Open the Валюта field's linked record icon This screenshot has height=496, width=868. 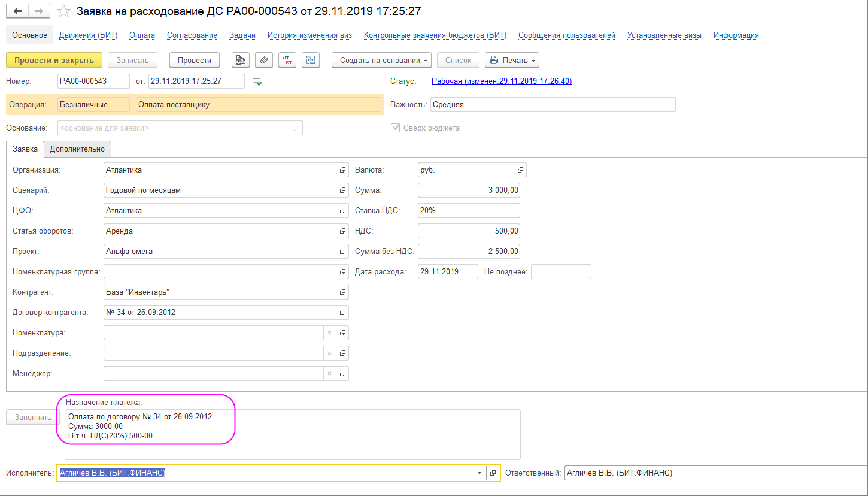click(520, 170)
